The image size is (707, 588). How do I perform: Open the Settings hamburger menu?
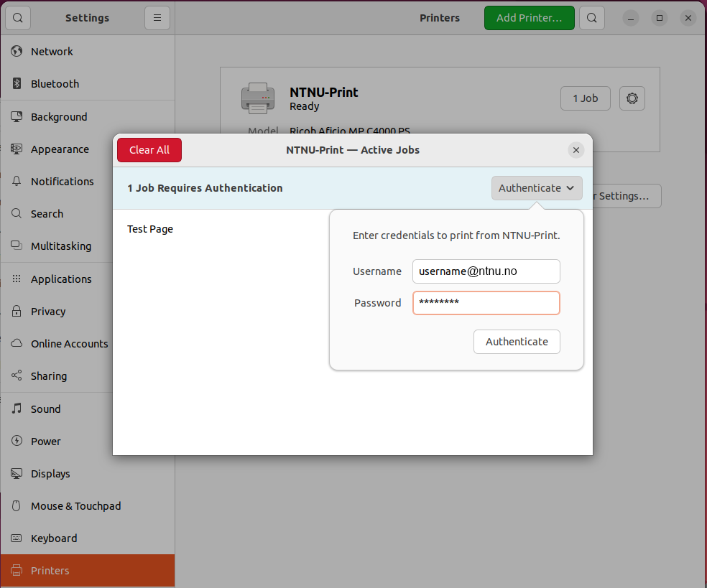coord(157,18)
